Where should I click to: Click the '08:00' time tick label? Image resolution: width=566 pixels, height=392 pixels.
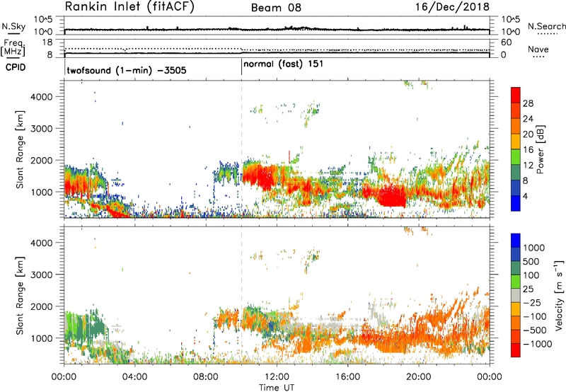point(206,377)
